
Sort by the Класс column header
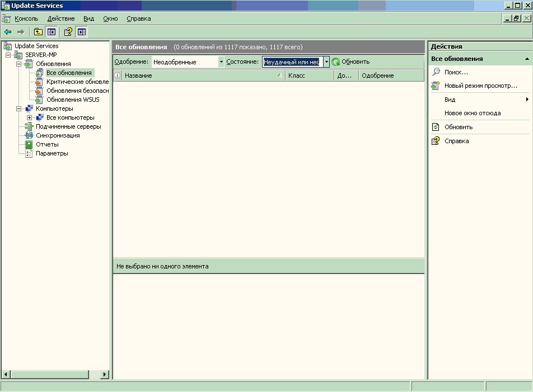coord(310,75)
